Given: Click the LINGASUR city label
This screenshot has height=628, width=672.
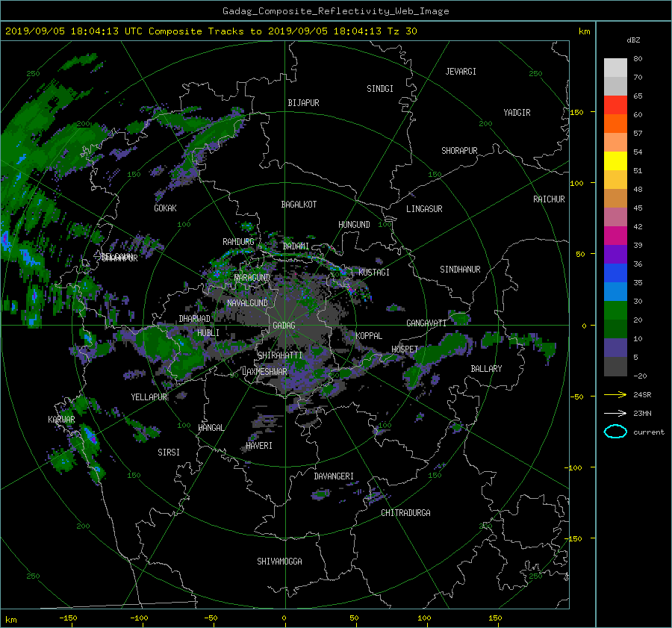Looking at the screenshot, I should tap(424, 209).
